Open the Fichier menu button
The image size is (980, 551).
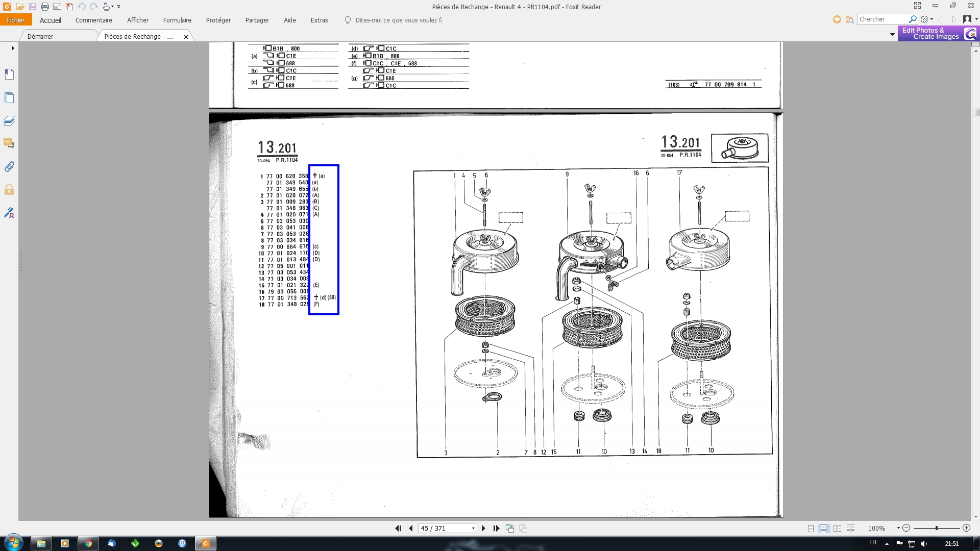click(x=16, y=20)
